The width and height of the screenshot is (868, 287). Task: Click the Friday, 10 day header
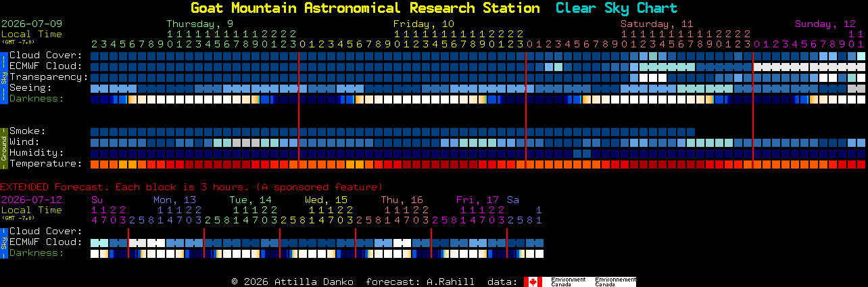[424, 24]
